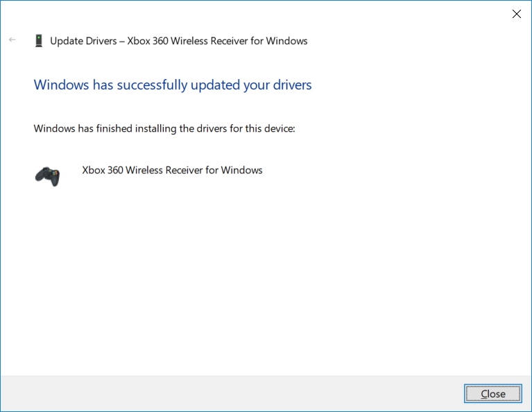Select 'Windows has successfully updated your drivers' heading

point(172,85)
